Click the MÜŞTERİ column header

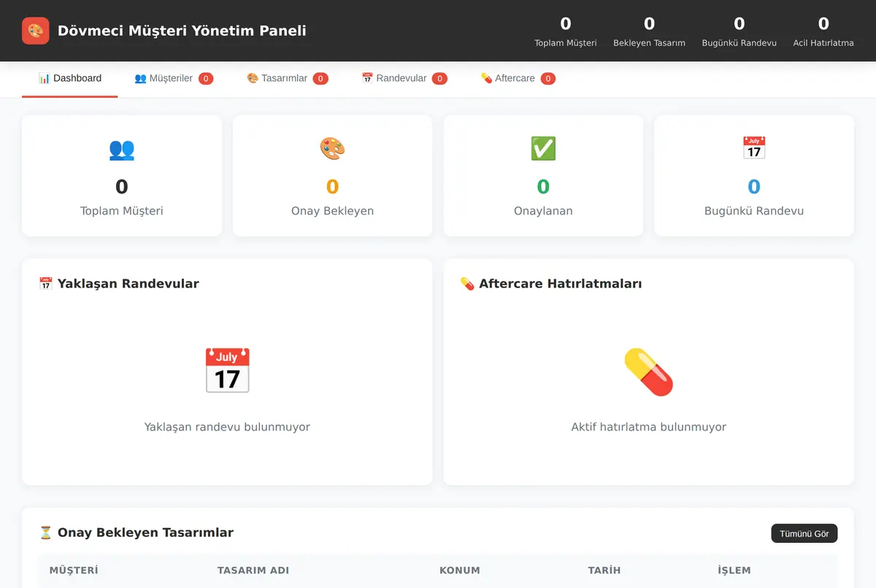pos(74,570)
